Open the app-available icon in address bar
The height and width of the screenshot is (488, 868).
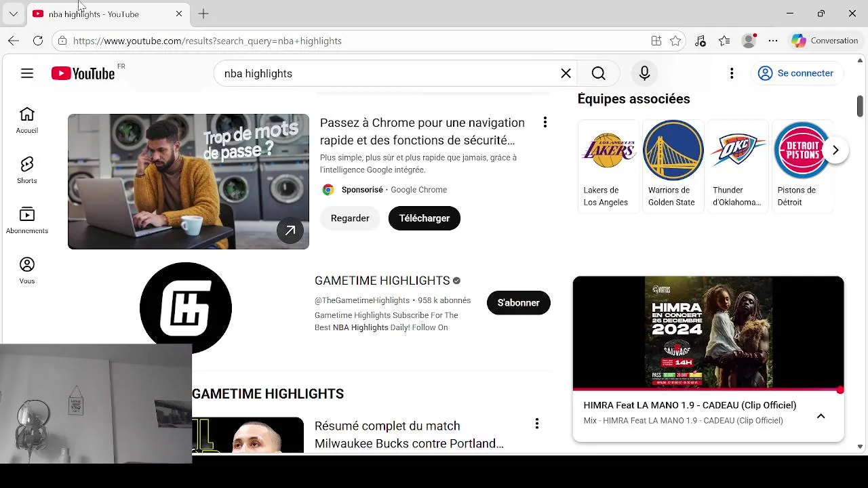point(656,41)
